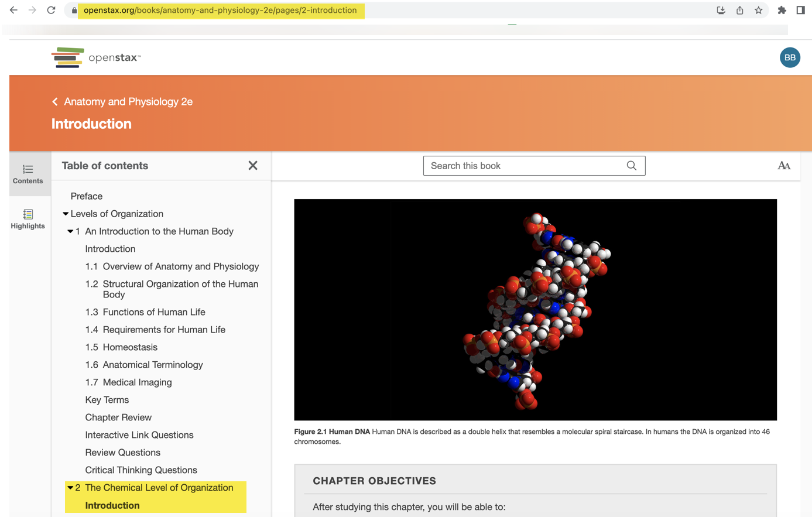Share the page using the share icon
This screenshot has width=812, height=517.
pyautogui.click(x=739, y=10)
